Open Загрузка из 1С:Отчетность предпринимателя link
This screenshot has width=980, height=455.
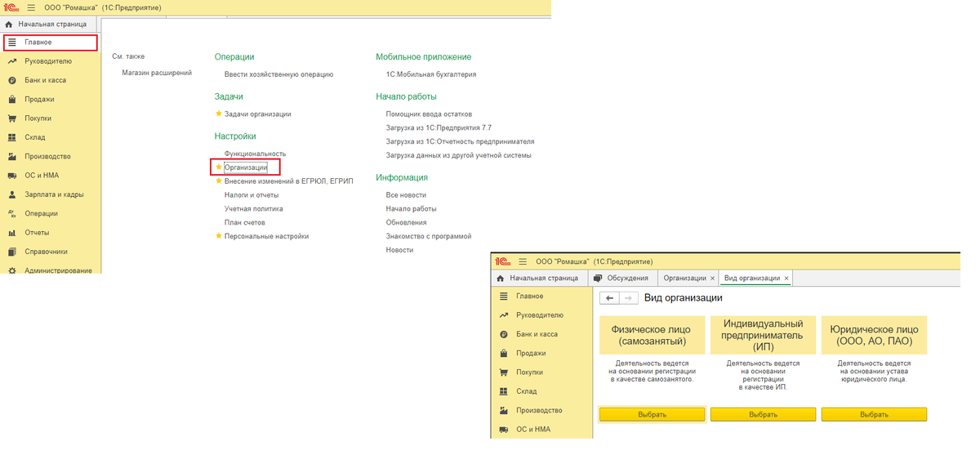click(459, 141)
